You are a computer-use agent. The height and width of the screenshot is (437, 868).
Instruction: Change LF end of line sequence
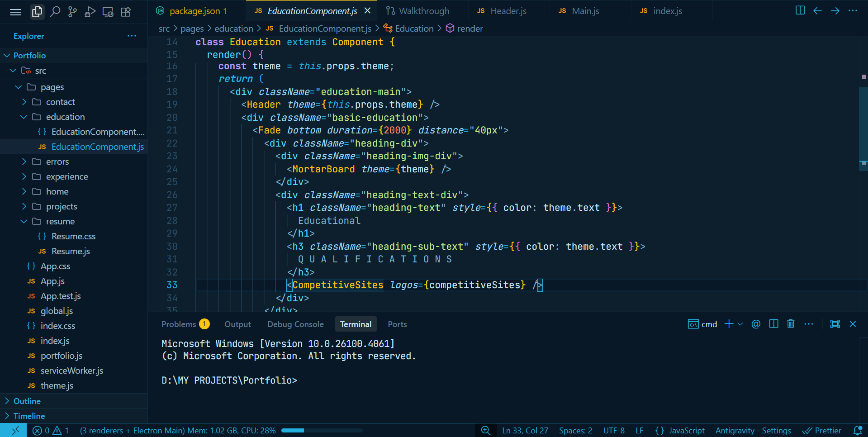[x=639, y=430]
